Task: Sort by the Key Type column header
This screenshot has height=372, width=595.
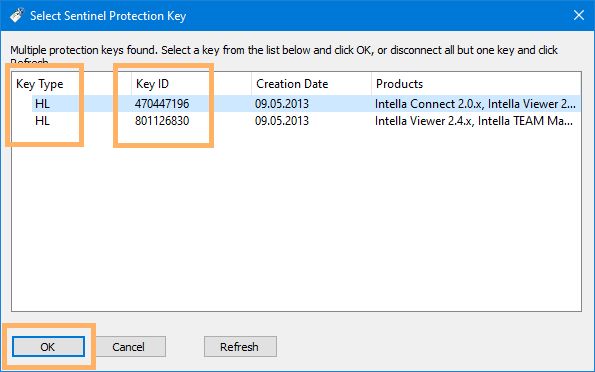Action: point(40,84)
